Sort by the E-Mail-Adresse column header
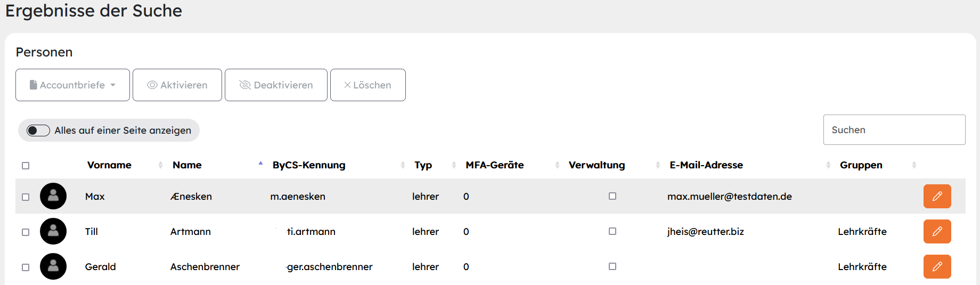Screen dimensions: 980x285 706,165
